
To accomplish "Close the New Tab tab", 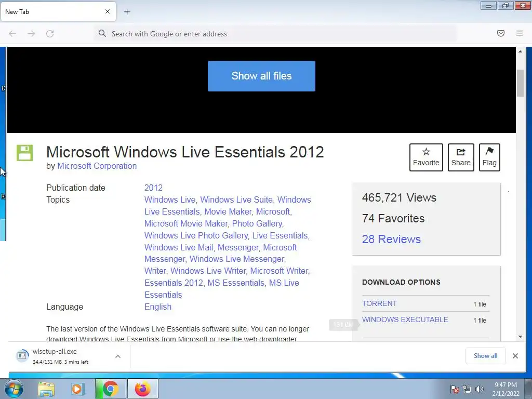I will (107, 11).
